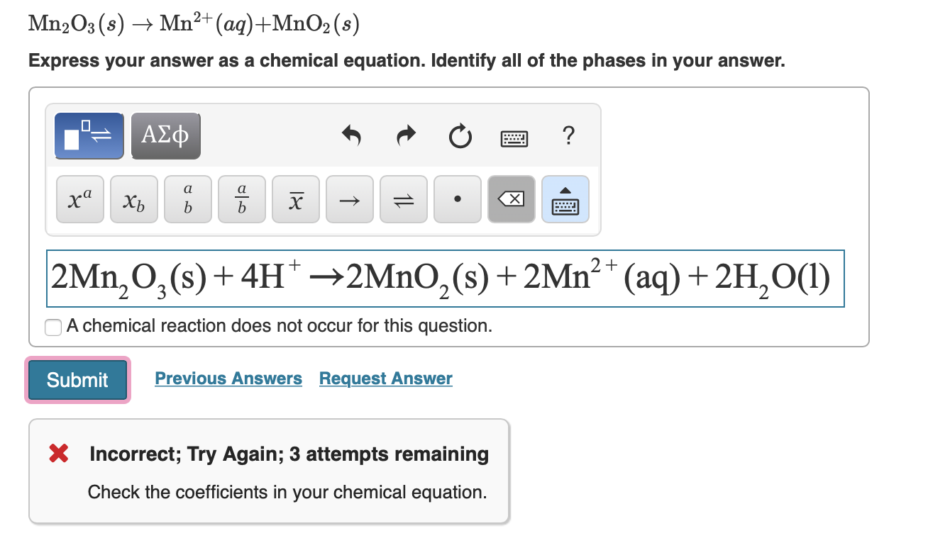Click the undo icon in the equation toolbar
Screen dimensions: 928x560
[353, 136]
